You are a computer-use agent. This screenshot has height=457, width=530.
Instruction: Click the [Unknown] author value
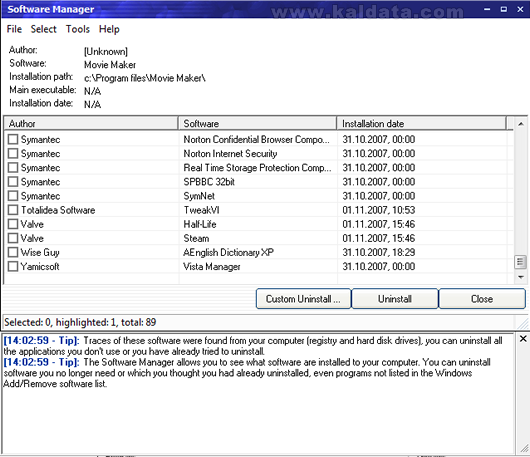106,51
